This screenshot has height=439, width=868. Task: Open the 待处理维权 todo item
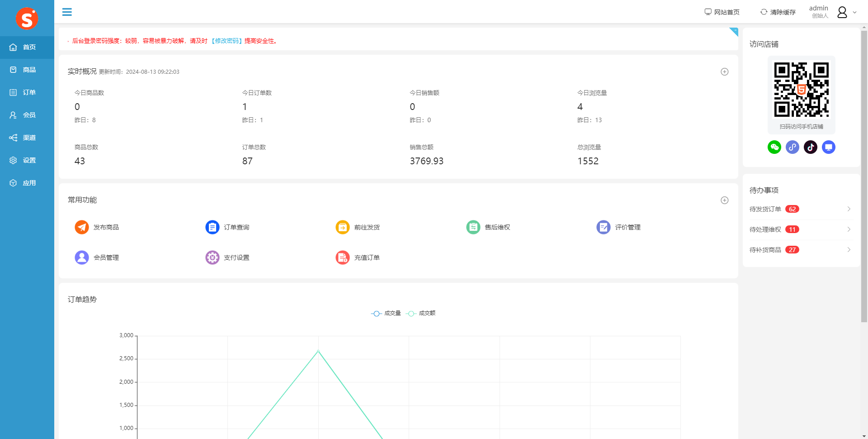(801, 229)
